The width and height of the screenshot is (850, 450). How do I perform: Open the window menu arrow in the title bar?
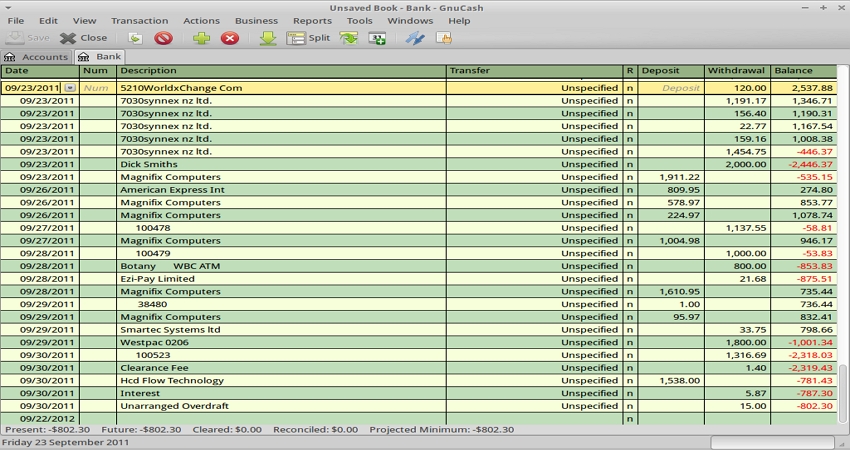[x=8, y=8]
